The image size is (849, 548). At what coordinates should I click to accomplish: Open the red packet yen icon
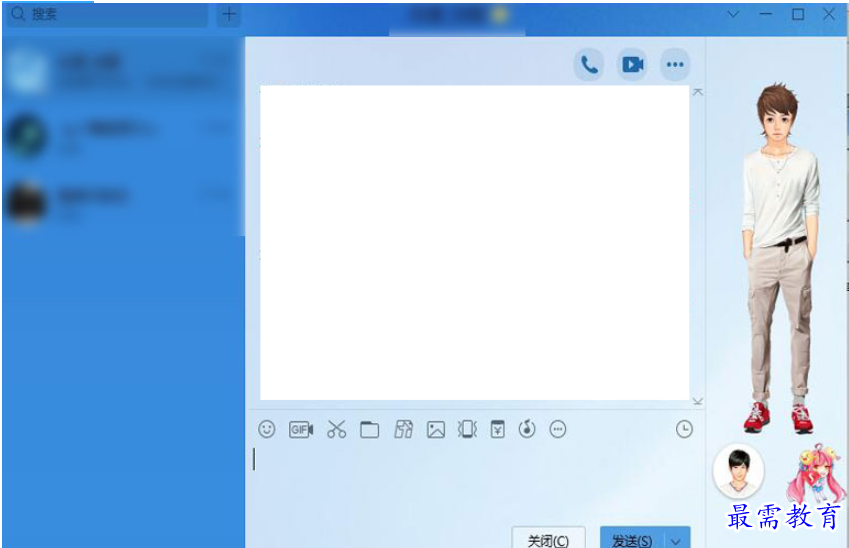click(x=497, y=429)
